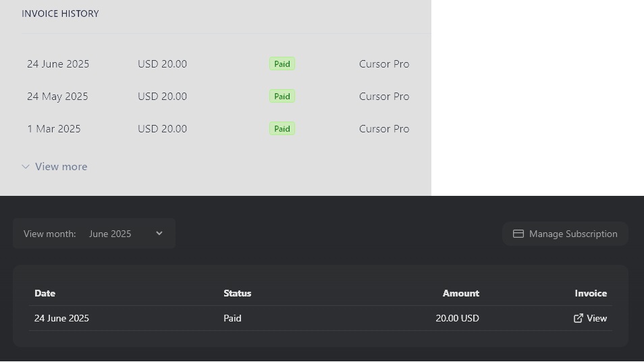Click the external link icon next to View

pyautogui.click(x=579, y=318)
